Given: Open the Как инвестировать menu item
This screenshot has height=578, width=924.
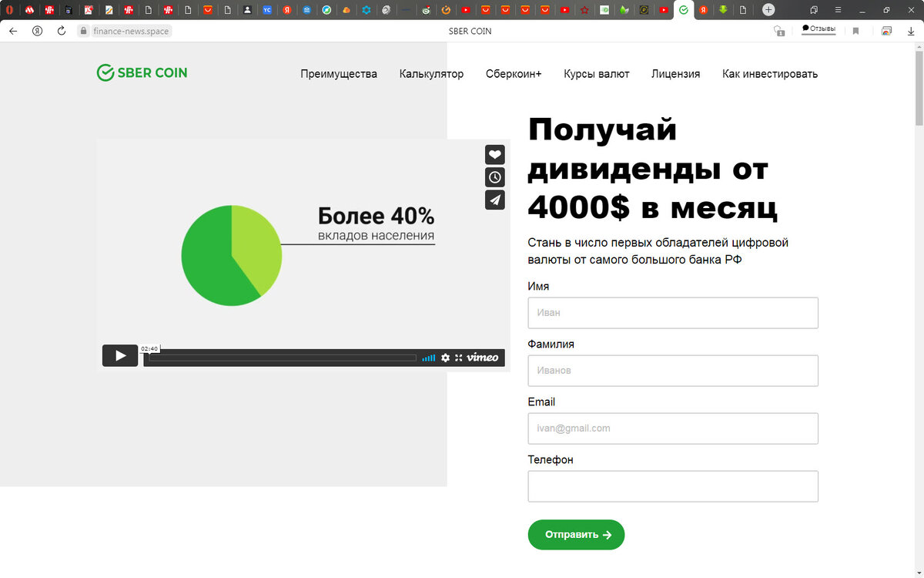Looking at the screenshot, I should point(770,74).
